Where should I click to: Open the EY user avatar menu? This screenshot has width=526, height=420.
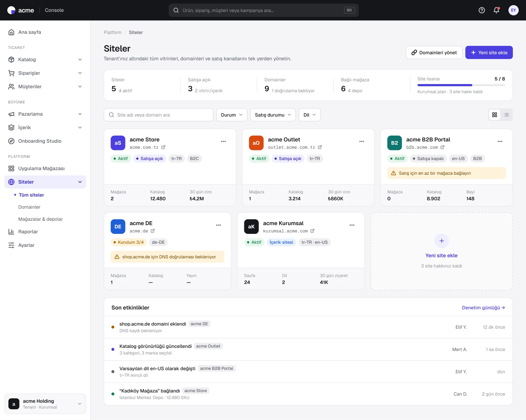pyautogui.click(x=513, y=10)
